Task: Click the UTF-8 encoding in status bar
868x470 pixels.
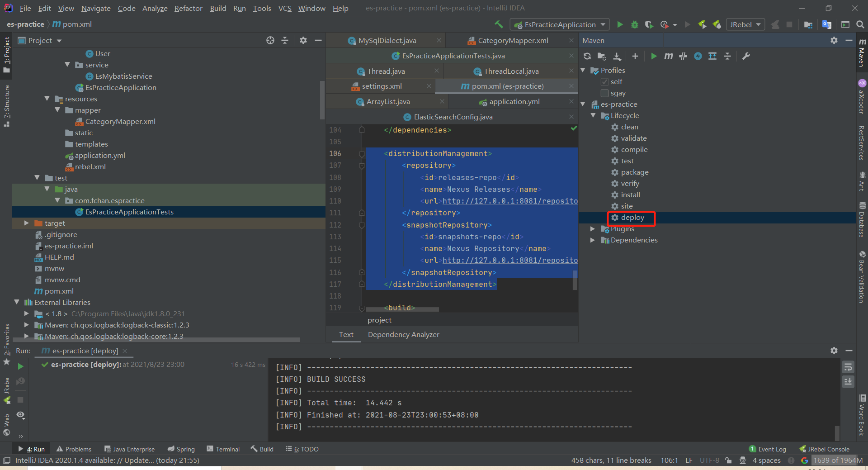Action: pyautogui.click(x=709, y=461)
